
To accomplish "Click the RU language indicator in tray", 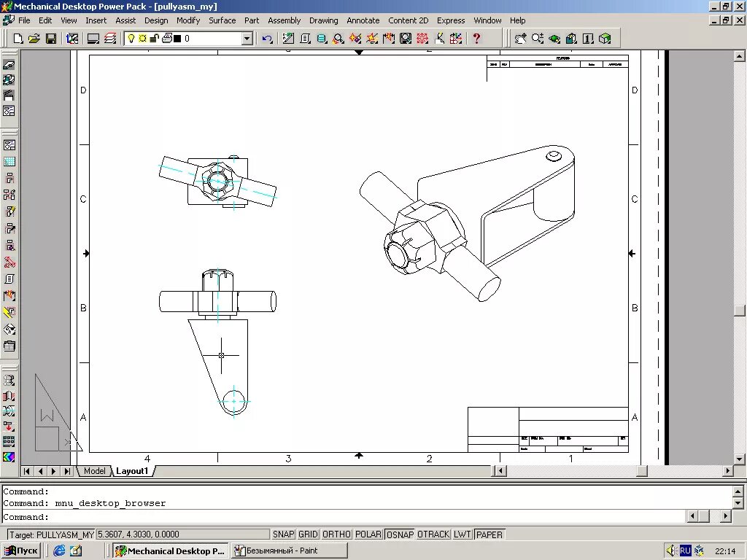I will pyautogui.click(x=685, y=551).
